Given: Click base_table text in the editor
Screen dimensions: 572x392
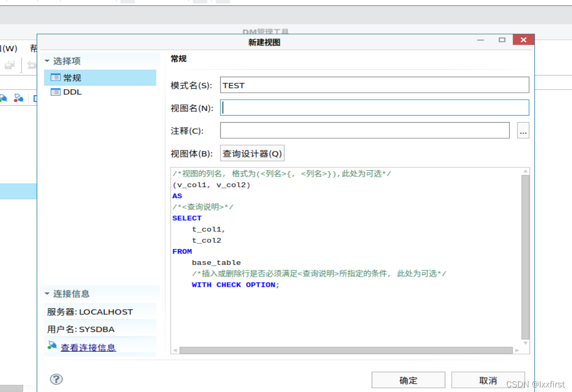Looking at the screenshot, I should click(x=216, y=263).
